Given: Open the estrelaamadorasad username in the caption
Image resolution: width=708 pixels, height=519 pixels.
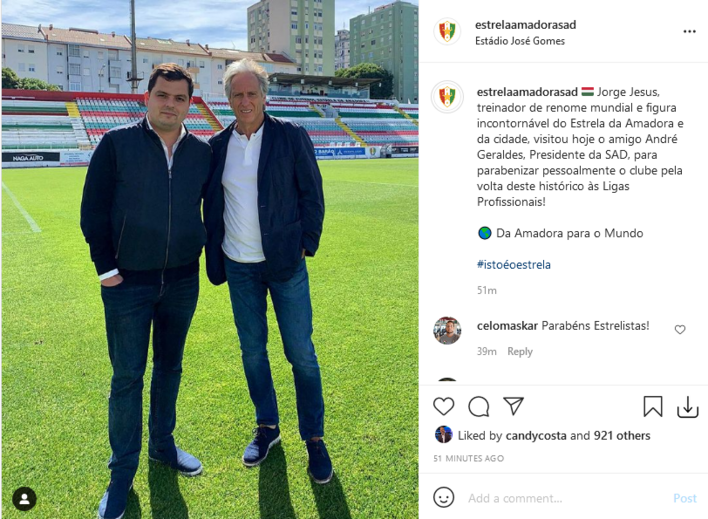Looking at the screenshot, I should (527, 92).
